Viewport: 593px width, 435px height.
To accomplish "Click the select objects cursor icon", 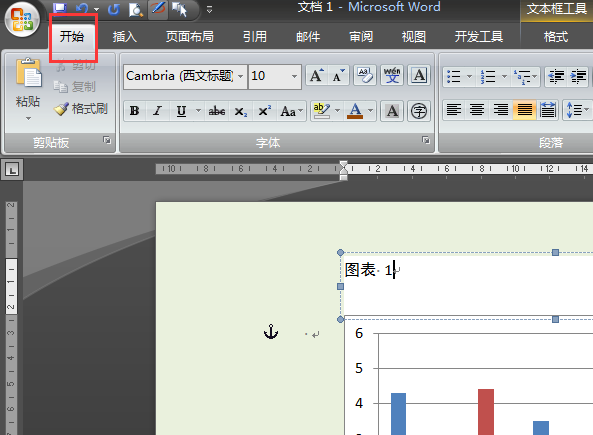I will pos(179,9).
